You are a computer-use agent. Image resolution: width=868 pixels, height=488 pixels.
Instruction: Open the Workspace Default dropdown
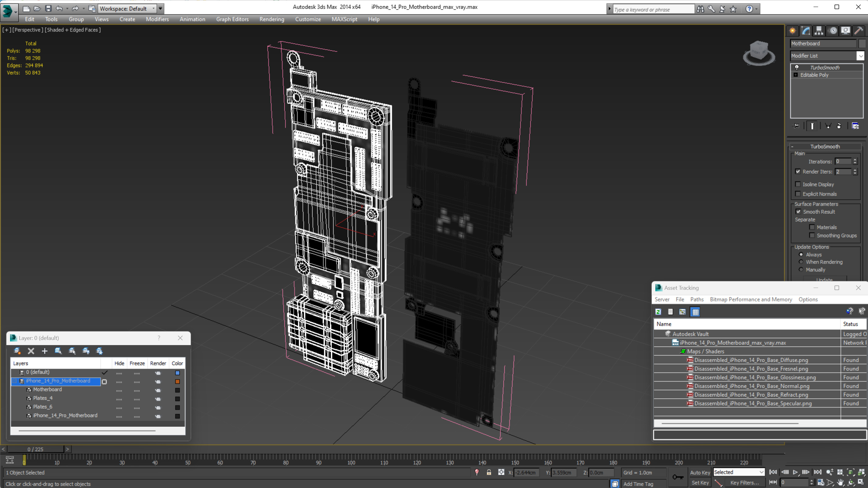(127, 9)
